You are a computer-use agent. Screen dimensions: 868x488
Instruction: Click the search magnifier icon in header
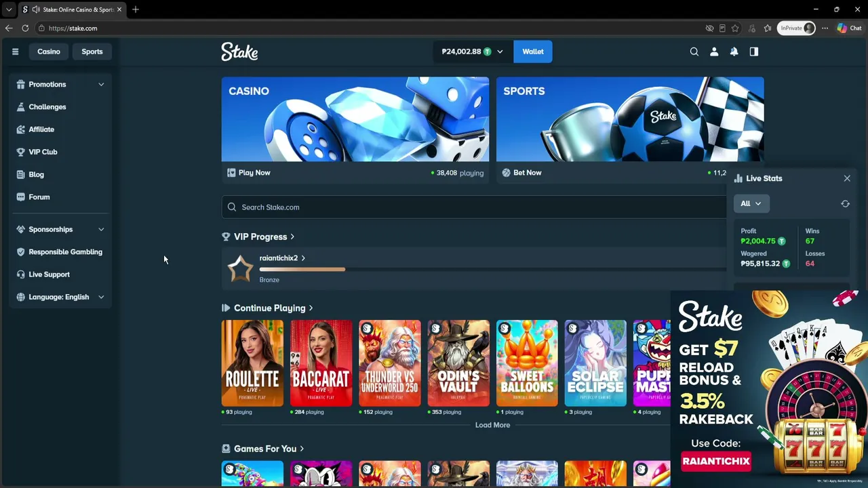coord(694,52)
